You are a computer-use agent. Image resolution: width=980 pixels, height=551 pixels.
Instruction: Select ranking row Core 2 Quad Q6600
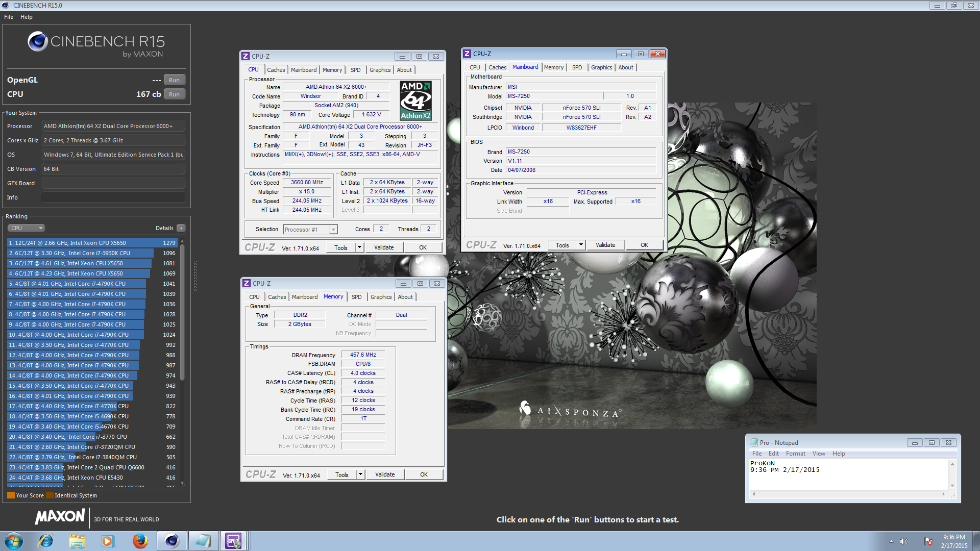point(92,467)
